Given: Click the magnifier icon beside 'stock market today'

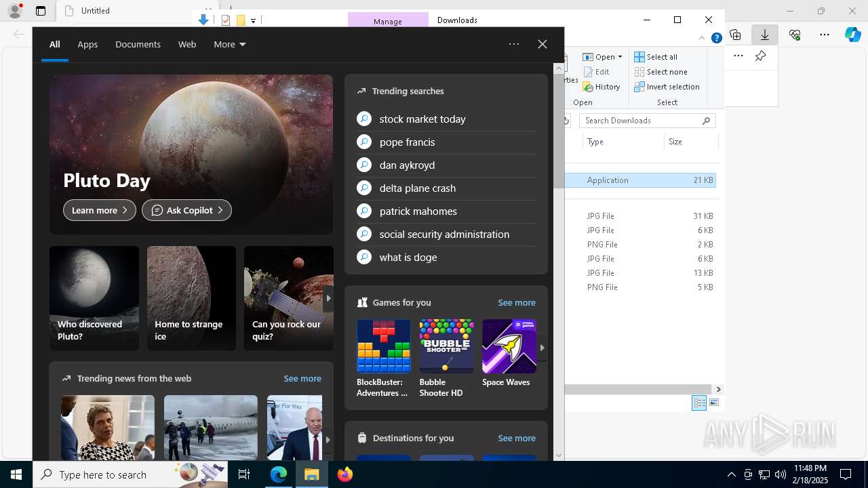Looking at the screenshot, I should [364, 119].
